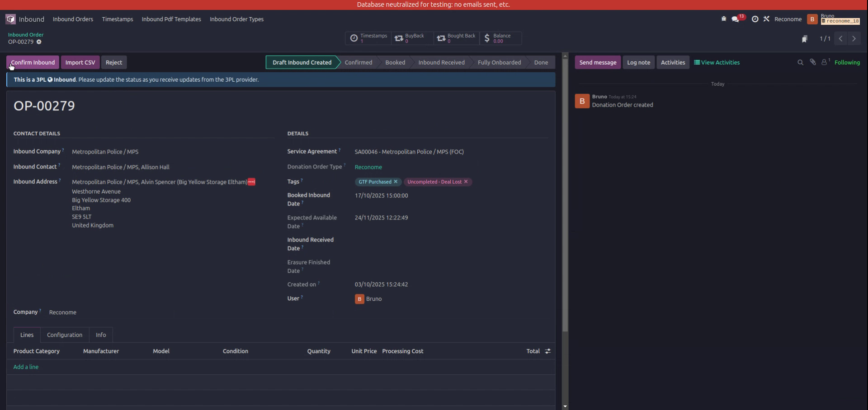Attach a file using the paperclip icon

pos(813,62)
